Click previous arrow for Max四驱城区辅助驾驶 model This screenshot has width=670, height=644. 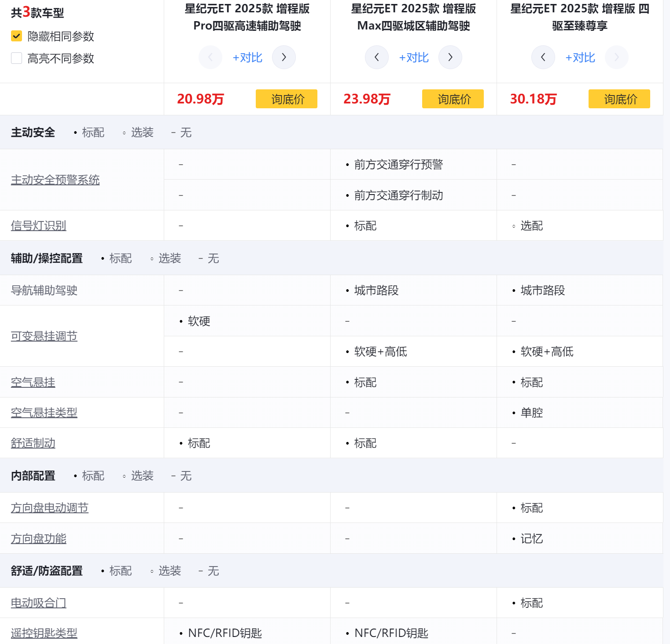tap(377, 57)
